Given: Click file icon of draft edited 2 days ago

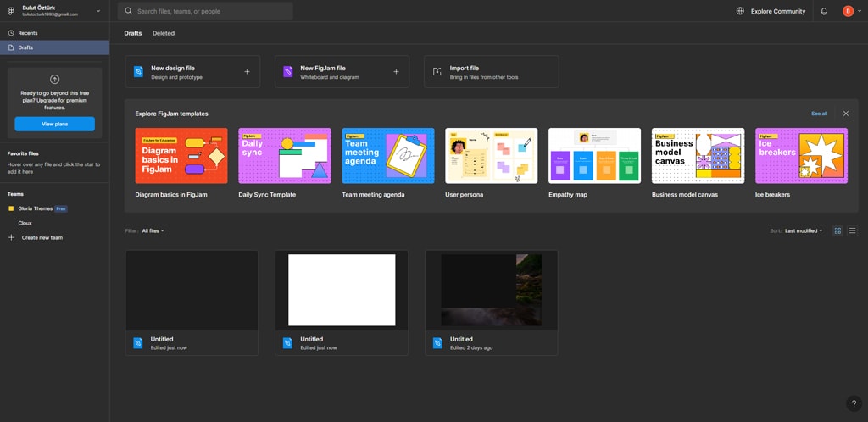Looking at the screenshot, I should [x=438, y=343].
